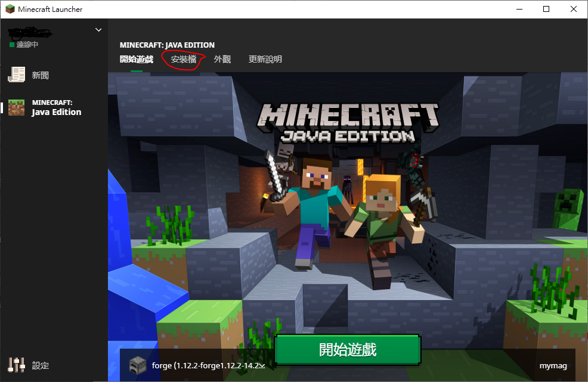Viewport: 588px width, 382px height.
Task: Maximize the Minecraft Launcher window
Action: click(546, 9)
